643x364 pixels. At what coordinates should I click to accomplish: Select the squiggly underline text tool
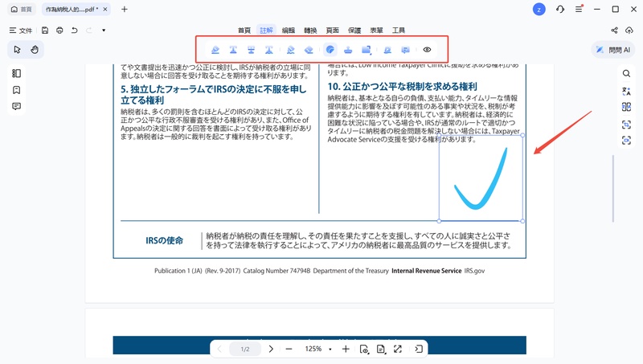pos(269,50)
